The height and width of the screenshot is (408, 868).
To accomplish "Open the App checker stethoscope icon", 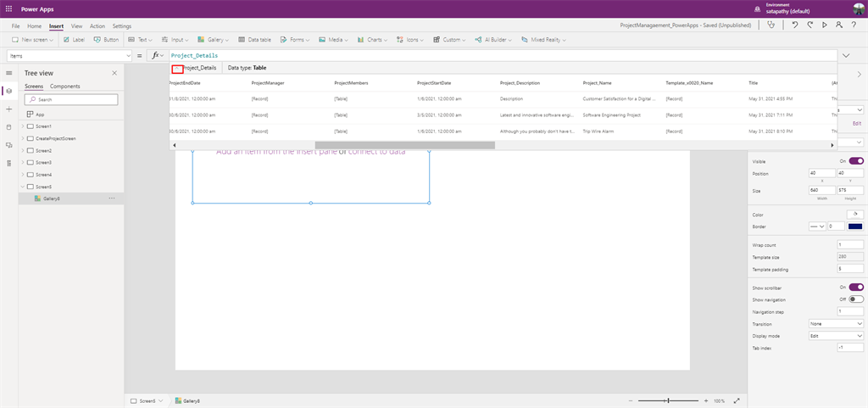I will pos(771,25).
